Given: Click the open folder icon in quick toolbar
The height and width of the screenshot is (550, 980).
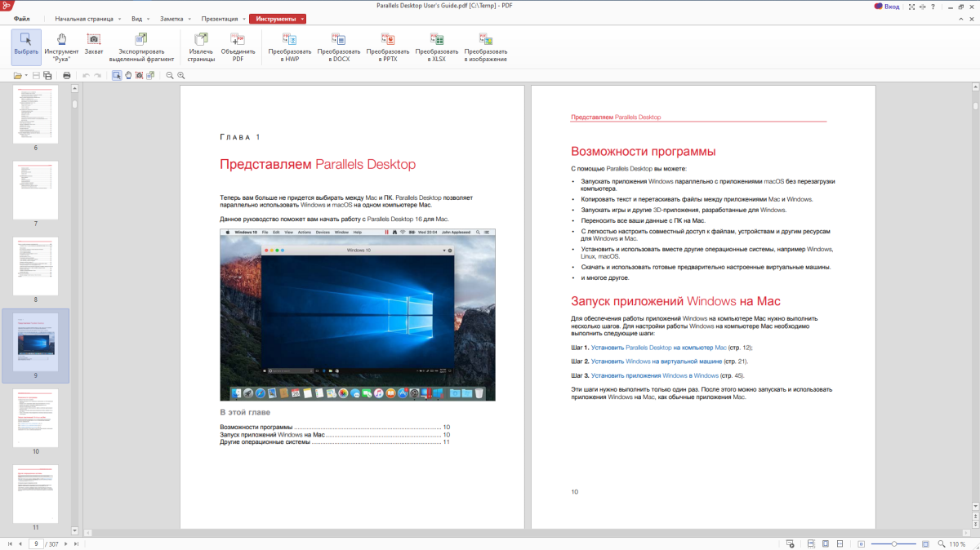Looking at the screenshot, I should pyautogui.click(x=18, y=75).
